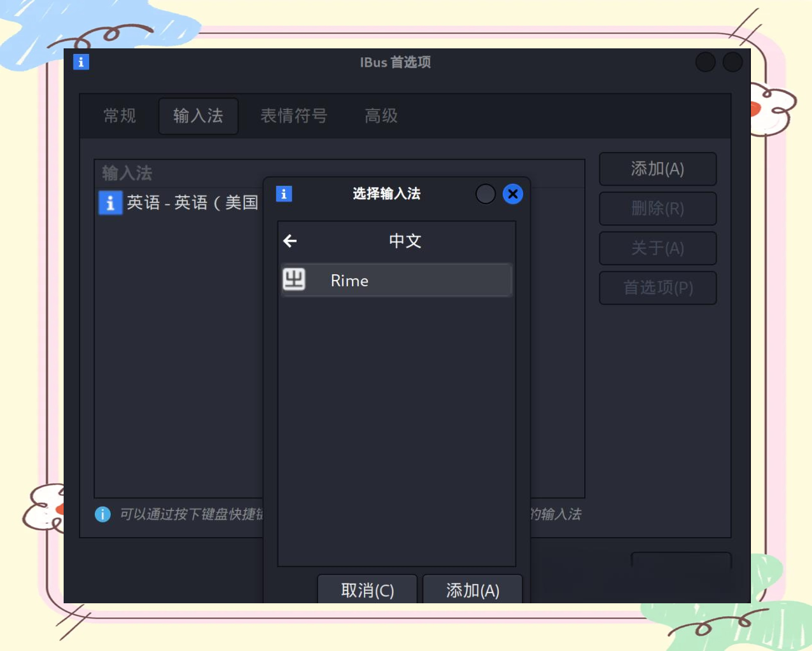812x651 pixels.
Task: Open the 表情符号 tab
Action: point(293,116)
